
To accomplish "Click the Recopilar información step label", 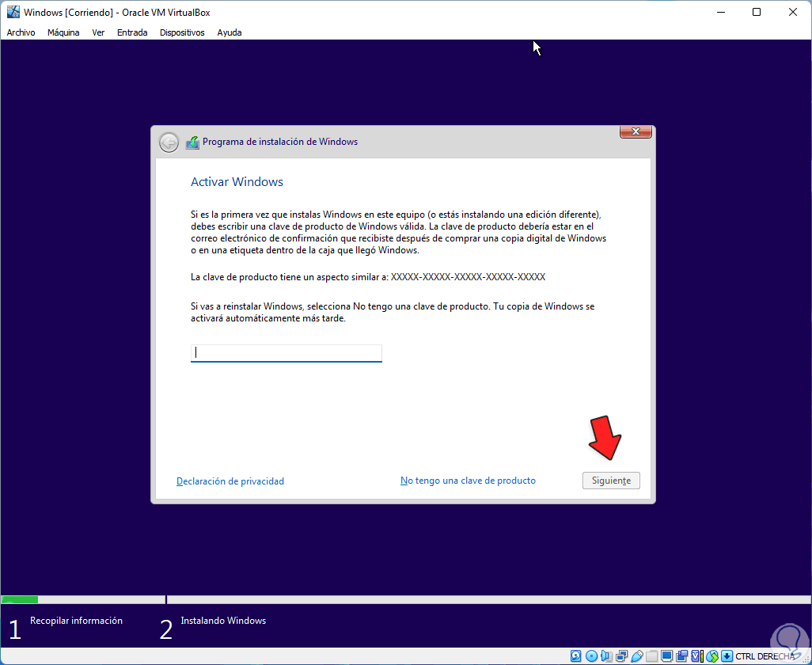I will point(76,621).
